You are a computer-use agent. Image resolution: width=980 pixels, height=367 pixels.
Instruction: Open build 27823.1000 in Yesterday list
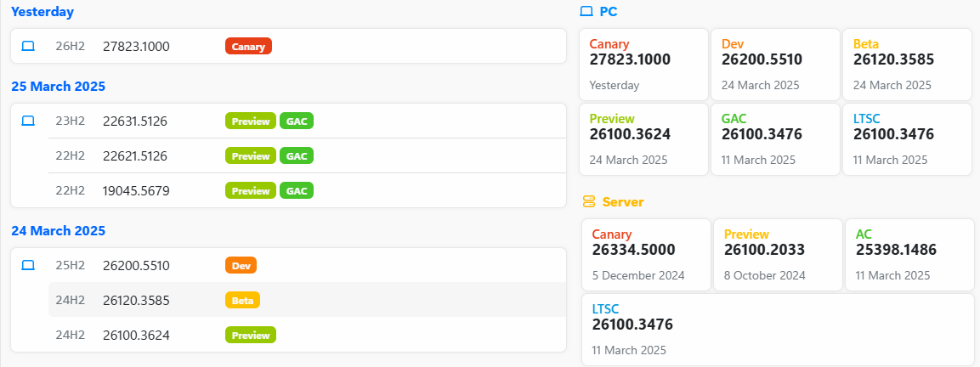tap(136, 46)
